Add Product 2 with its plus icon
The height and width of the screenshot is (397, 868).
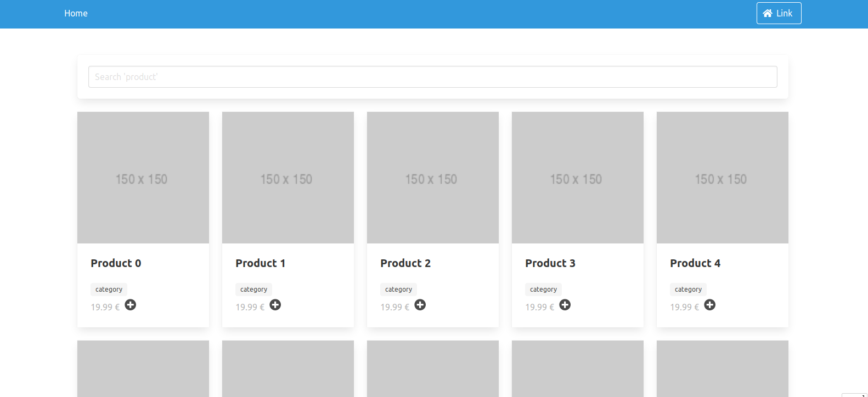click(x=420, y=305)
